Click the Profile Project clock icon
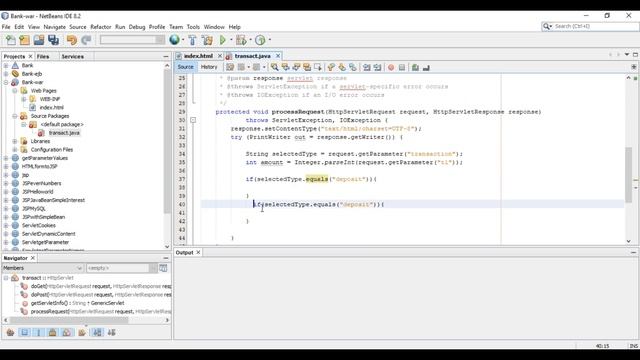640x360 pixels. click(260, 40)
